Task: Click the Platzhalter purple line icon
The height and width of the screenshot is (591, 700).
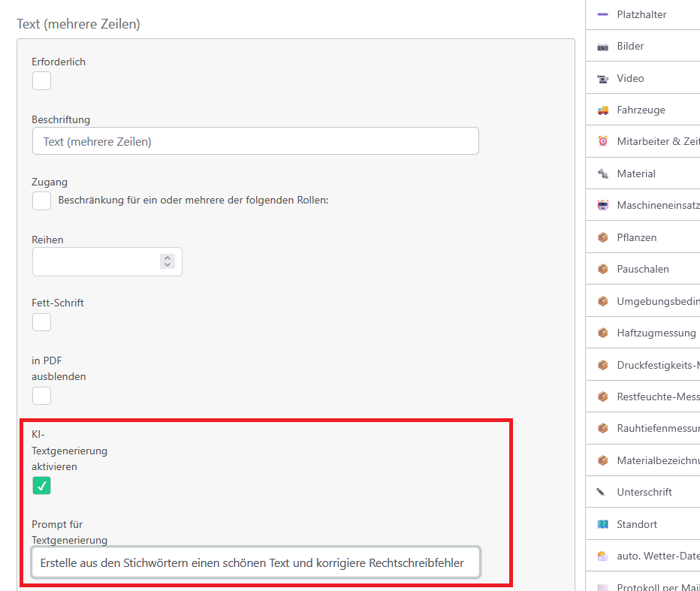Action: 602,15
